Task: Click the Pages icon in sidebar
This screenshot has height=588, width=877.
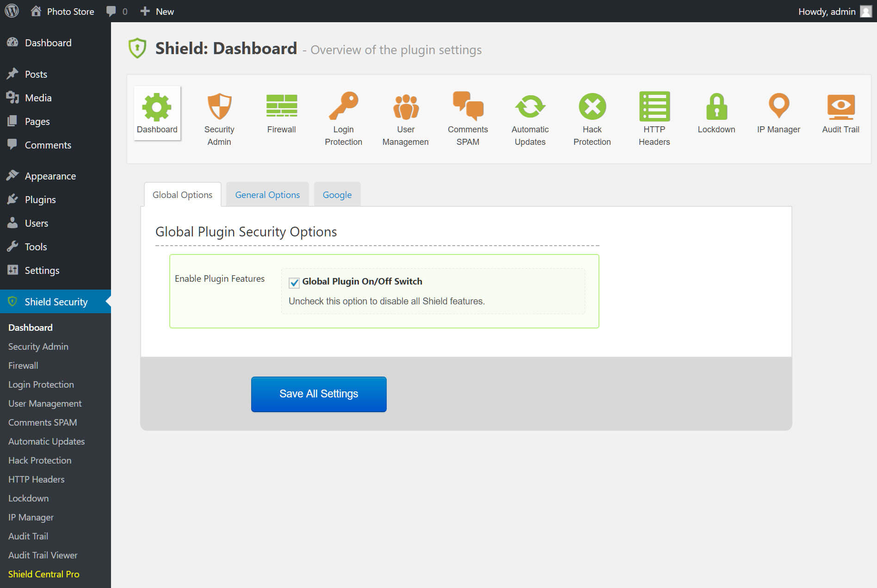Action: [12, 121]
